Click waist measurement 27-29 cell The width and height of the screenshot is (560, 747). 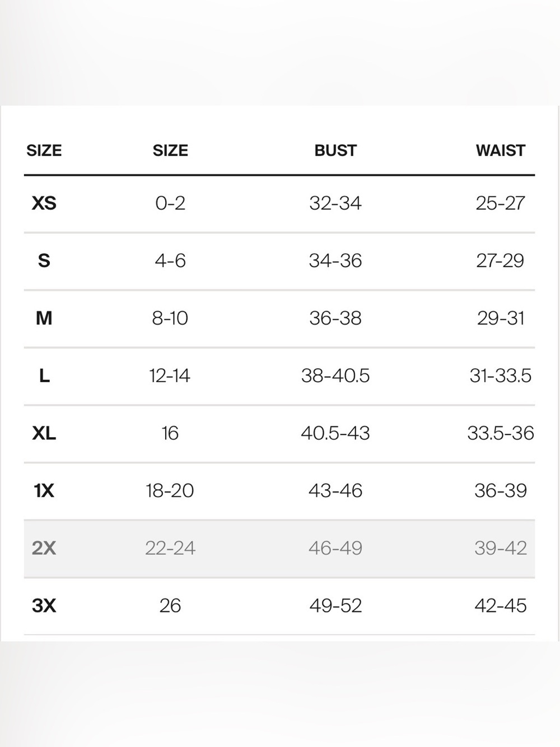[500, 261]
